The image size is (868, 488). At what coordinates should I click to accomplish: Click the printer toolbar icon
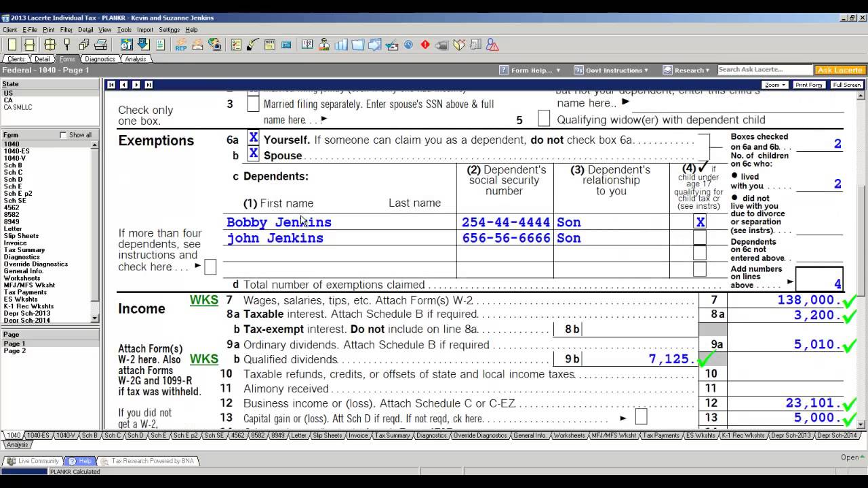[x=101, y=45]
